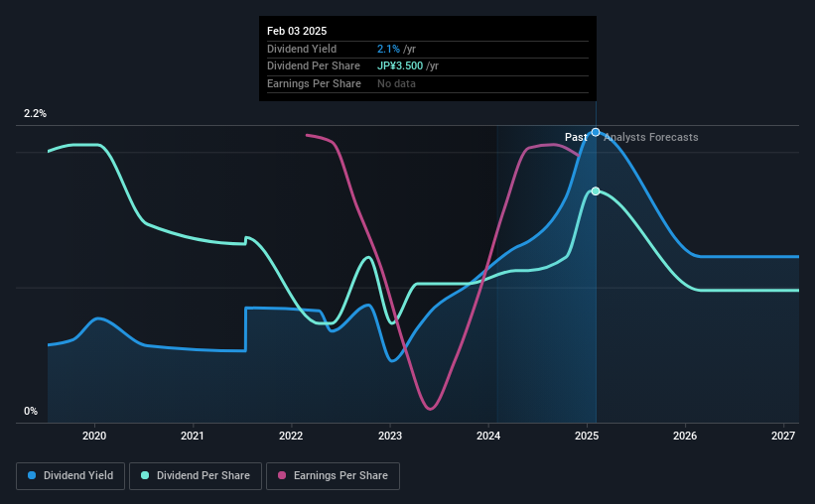Click the 0% y-axis label
Screen dimensions: 815x504
pos(31,411)
